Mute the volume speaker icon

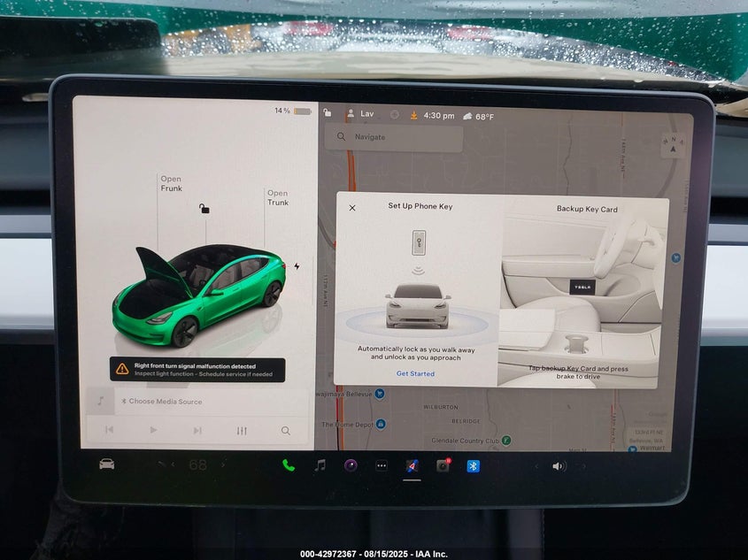(559, 466)
